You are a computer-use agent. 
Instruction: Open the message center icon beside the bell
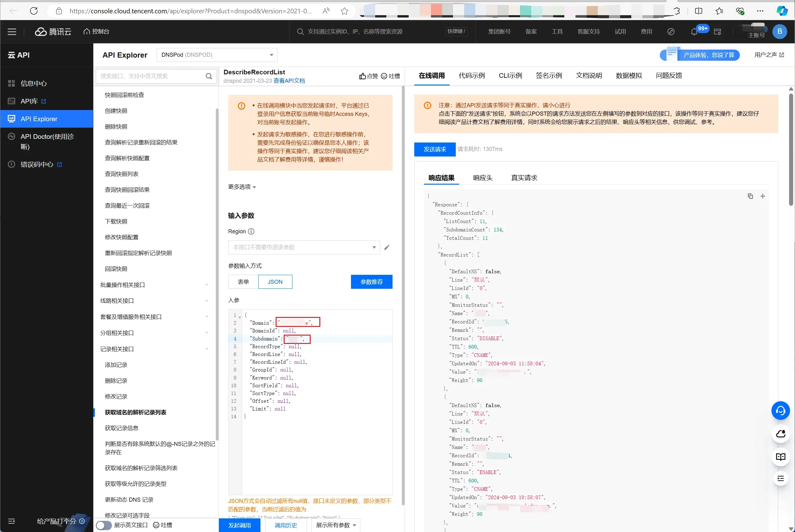717,32
